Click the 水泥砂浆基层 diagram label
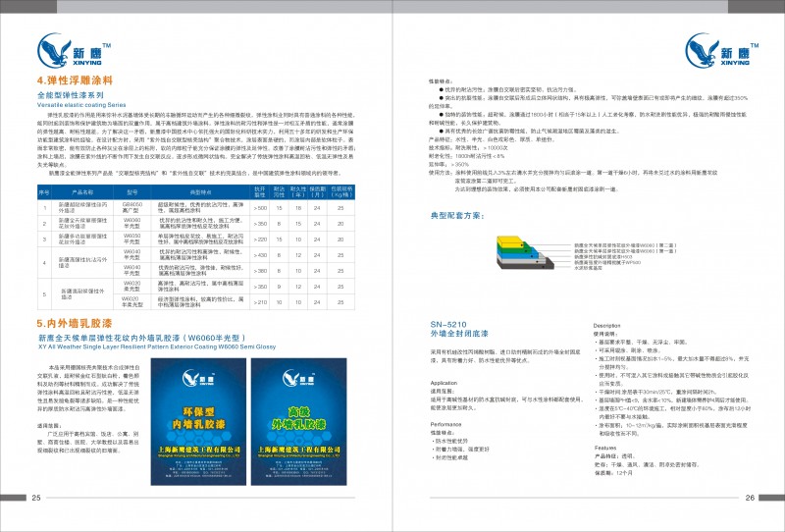 click(588, 268)
